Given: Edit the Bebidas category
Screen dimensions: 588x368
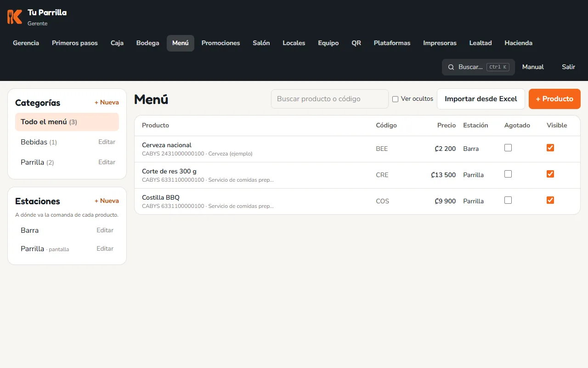Looking at the screenshot, I should point(107,142).
